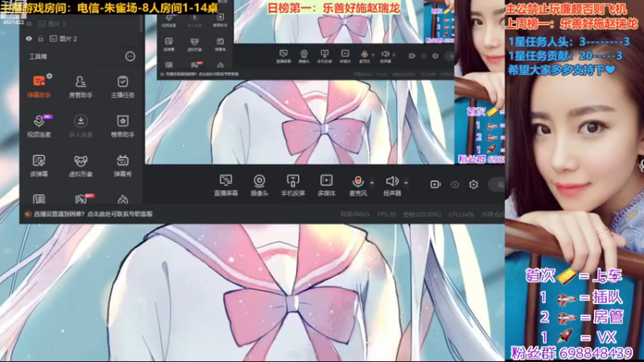
Task: Open settings gear in bottom toolbar
Action: point(473,185)
